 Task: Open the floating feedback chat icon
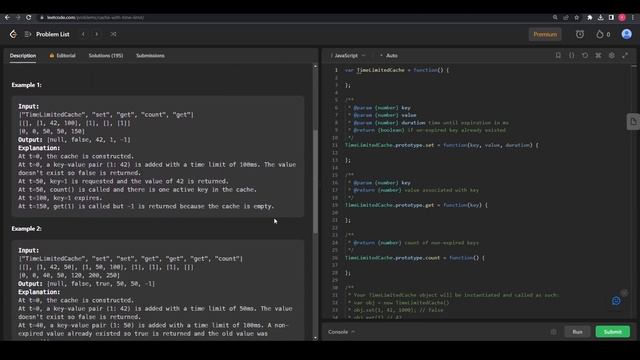coord(616,301)
